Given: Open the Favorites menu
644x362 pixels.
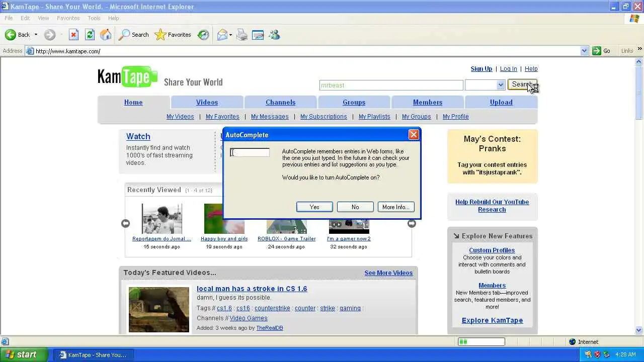Looking at the screenshot, I should (x=68, y=18).
